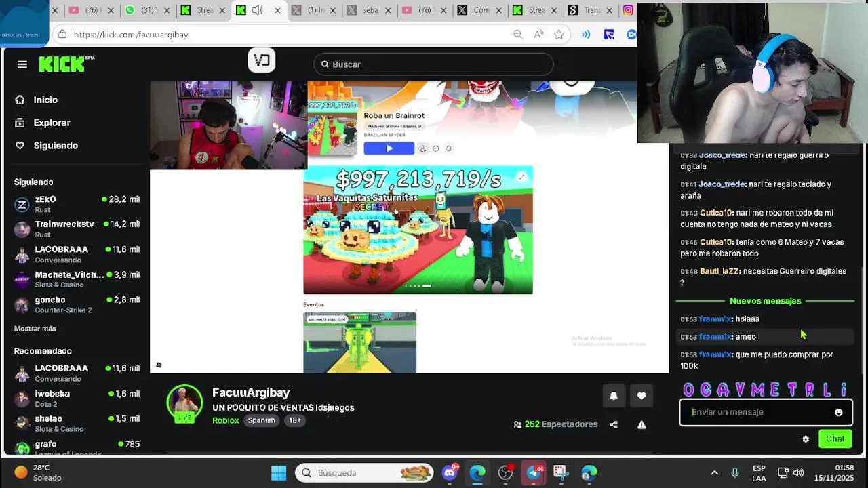Viewport: 868px width, 488px height.
Task: Open Trainwreckstv channel
Action: click(x=77, y=229)
